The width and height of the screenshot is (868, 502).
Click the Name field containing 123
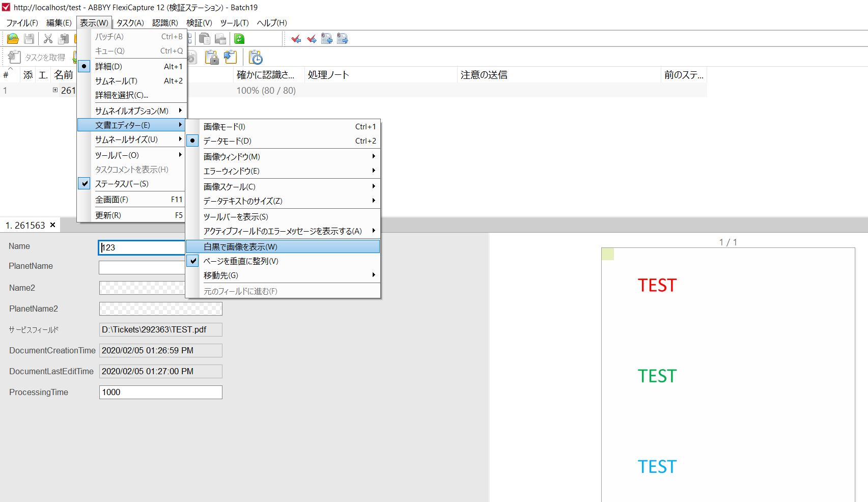(x=142, y=247)
